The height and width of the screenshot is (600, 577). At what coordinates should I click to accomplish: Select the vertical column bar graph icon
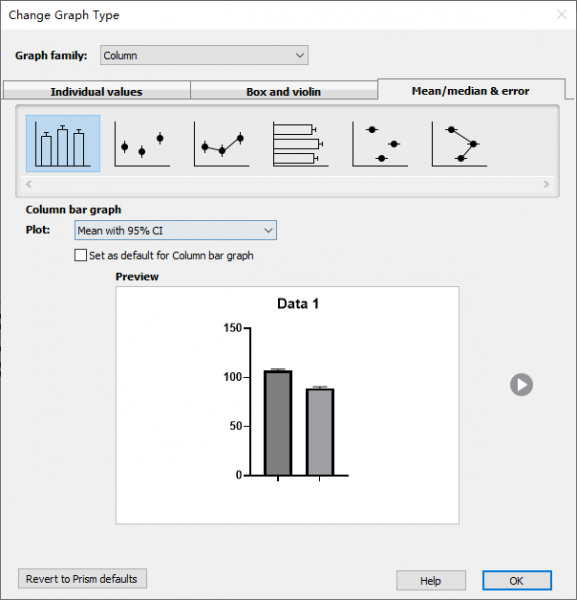click(x=63, y=143)
